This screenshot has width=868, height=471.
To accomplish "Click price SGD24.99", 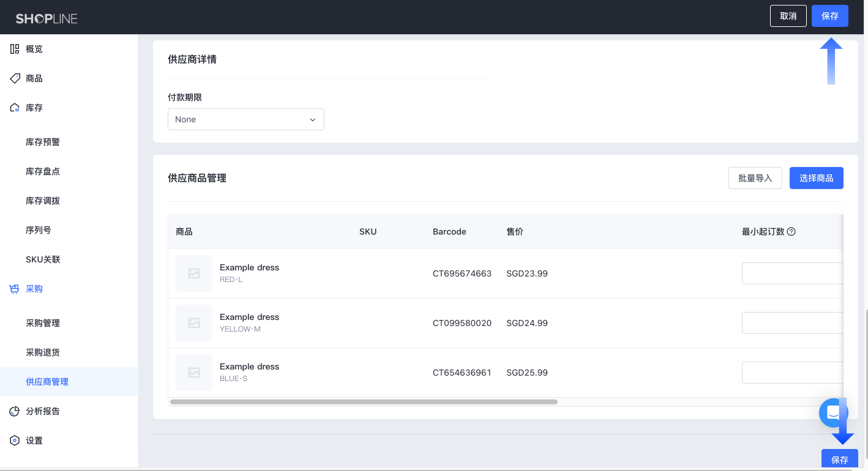I will click(527, 323).
